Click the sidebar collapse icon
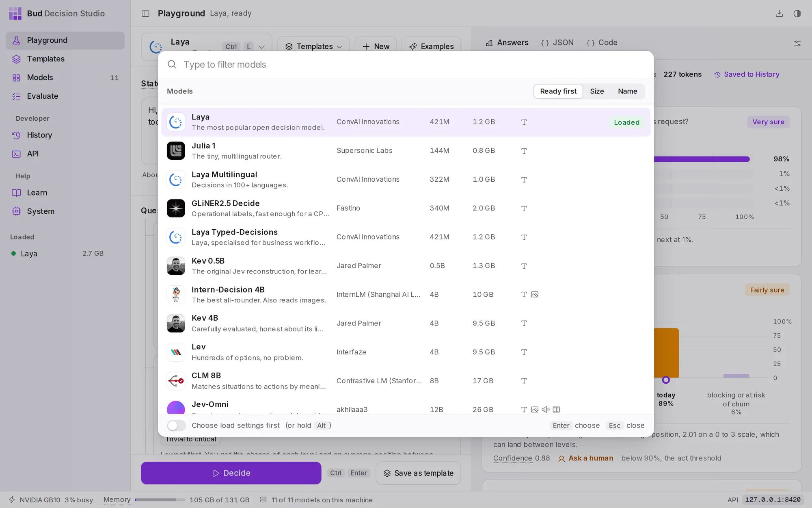 (x=145, y=13)
